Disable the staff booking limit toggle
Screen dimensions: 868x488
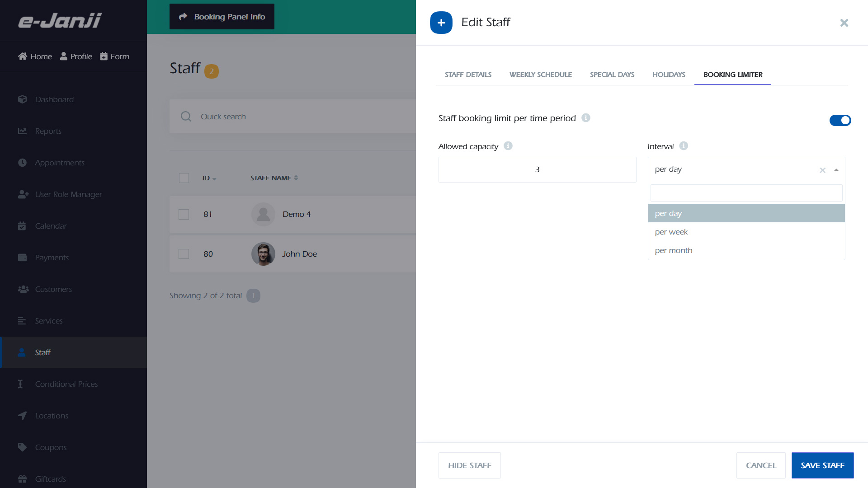tap(840, 120)
